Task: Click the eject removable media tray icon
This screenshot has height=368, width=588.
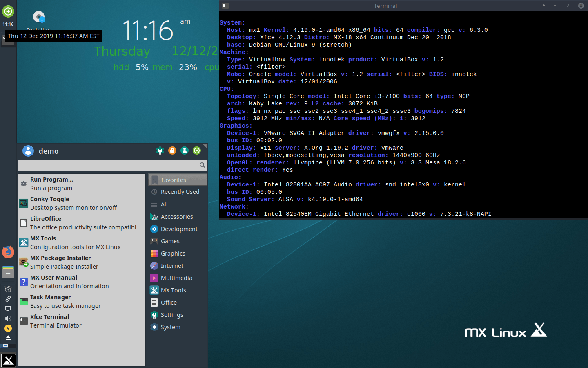Action: click(x=8, y=338)
